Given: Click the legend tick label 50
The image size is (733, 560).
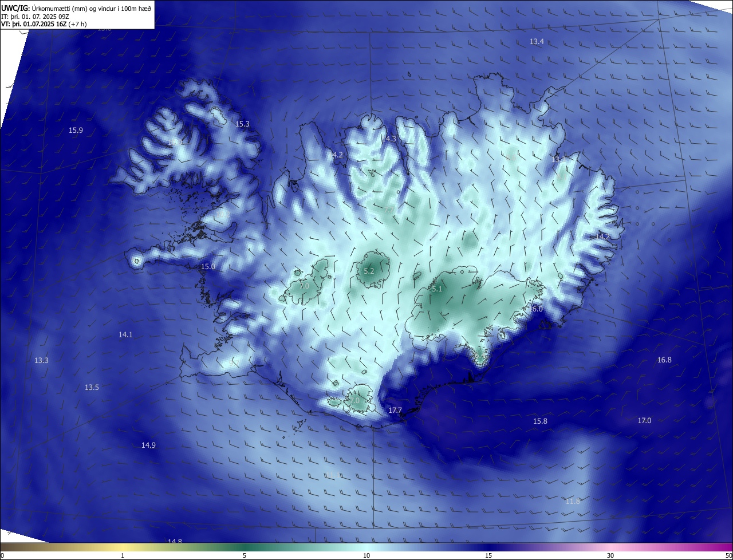Looking at the screenshot, I should click(728, 556).
